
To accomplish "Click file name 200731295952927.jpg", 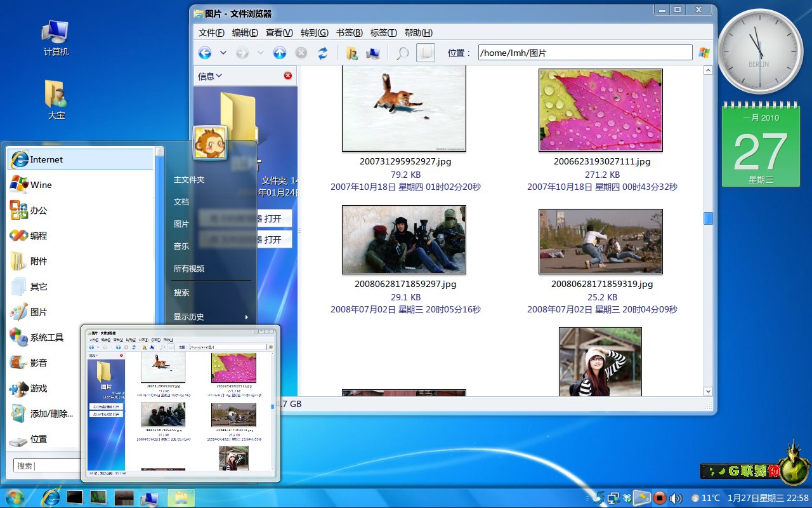I will (x=405, y=162).
